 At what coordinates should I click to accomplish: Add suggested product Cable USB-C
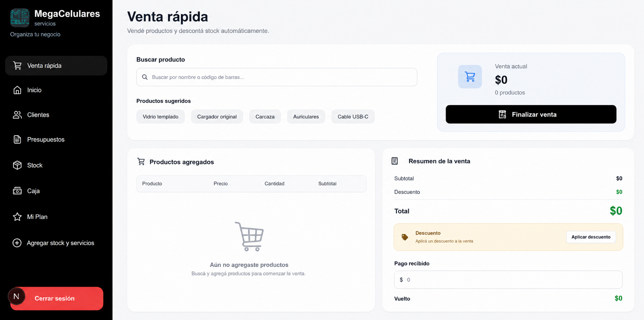click(353, 117)
